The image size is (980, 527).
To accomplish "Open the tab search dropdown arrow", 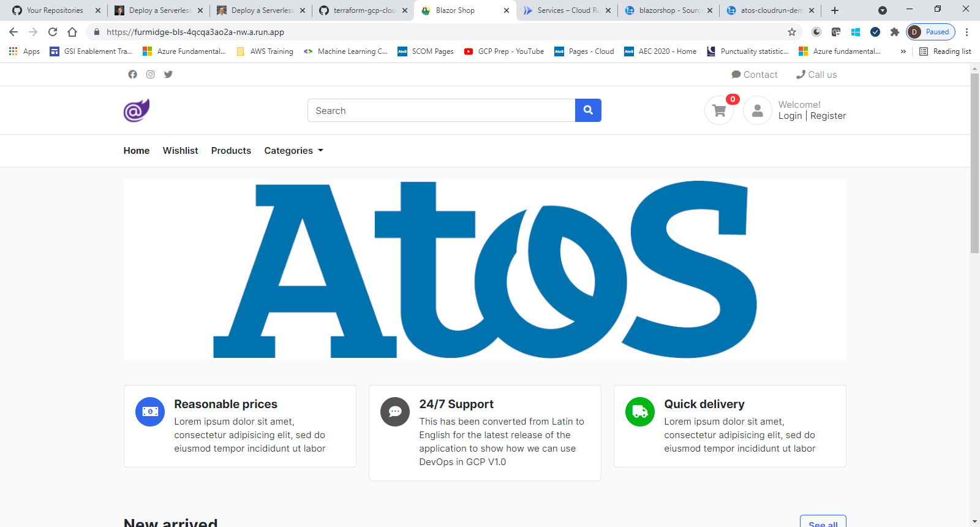I will 883,10.
